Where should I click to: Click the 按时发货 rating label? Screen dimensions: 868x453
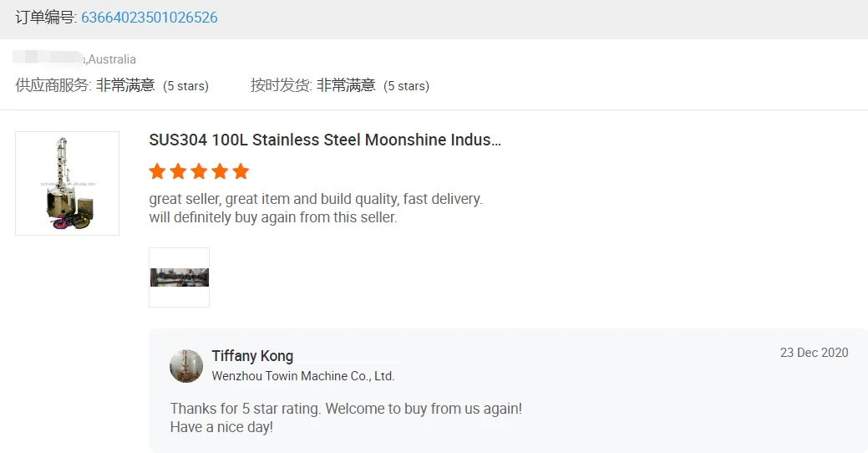[281, 85]
